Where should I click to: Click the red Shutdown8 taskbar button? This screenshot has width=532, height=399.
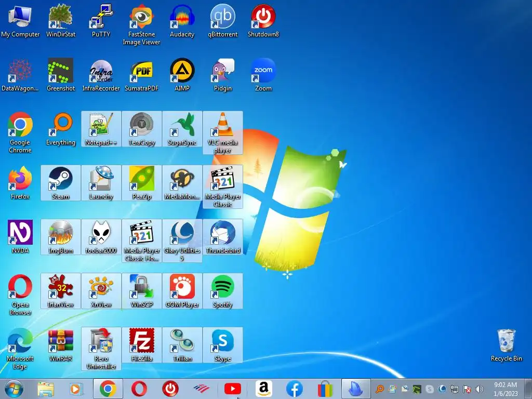coord(170,389)
